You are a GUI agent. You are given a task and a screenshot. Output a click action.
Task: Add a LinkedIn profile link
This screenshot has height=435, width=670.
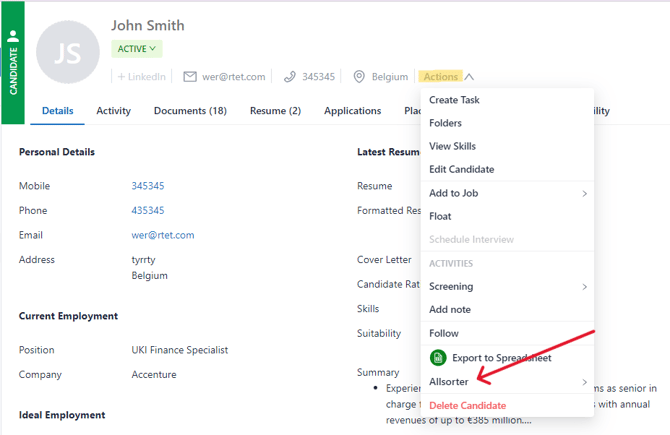[x=141, y=77]
